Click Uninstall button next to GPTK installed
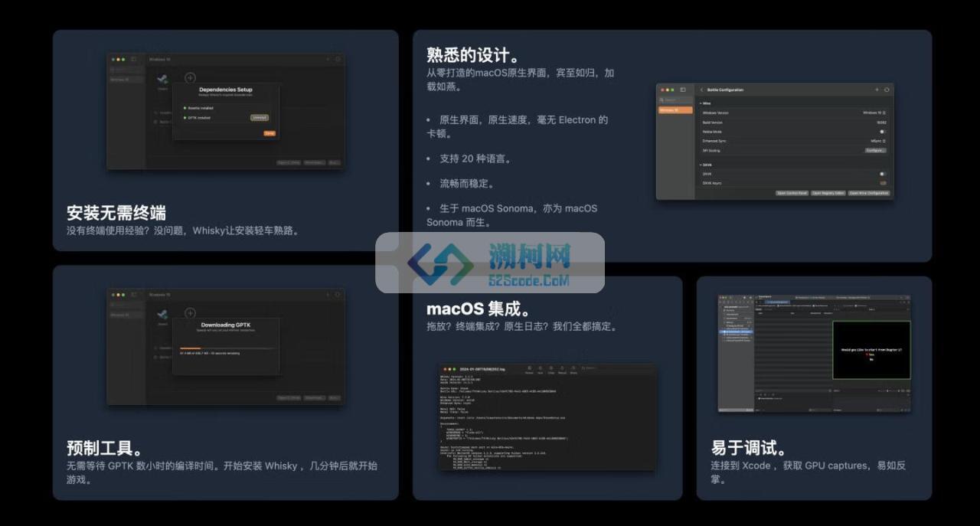980x526 pixels. 260,118
